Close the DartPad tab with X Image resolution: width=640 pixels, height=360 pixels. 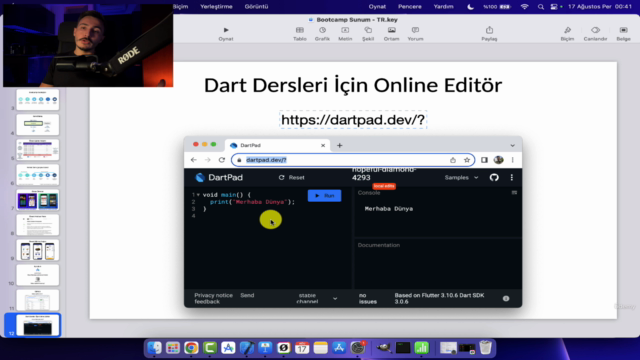(323, 145)
